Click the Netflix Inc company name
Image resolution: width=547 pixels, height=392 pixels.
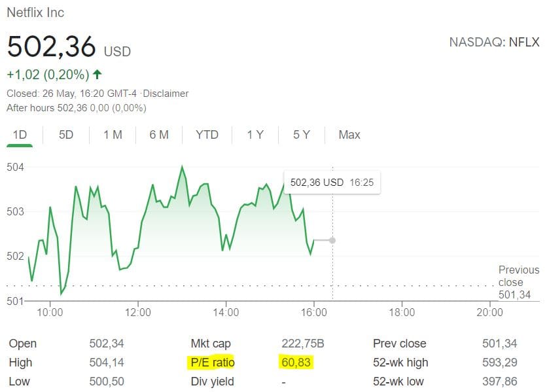coord(35,12)
